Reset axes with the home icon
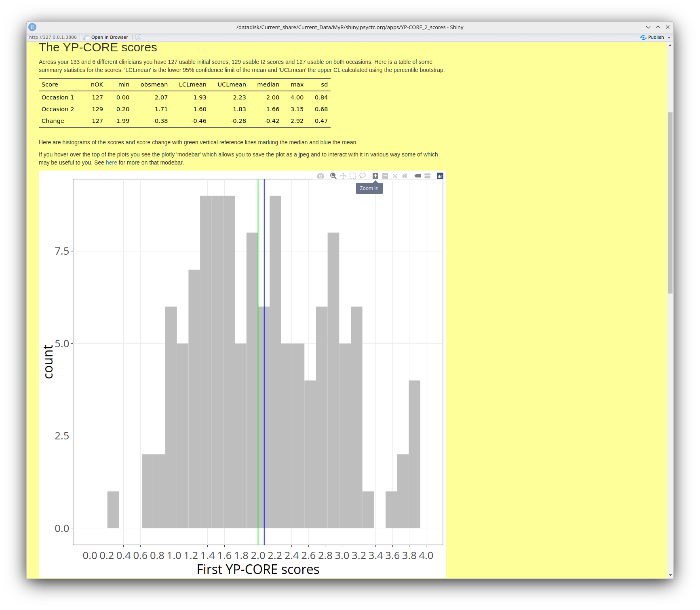This screenshot has height=610, width=700. (405, 176)
